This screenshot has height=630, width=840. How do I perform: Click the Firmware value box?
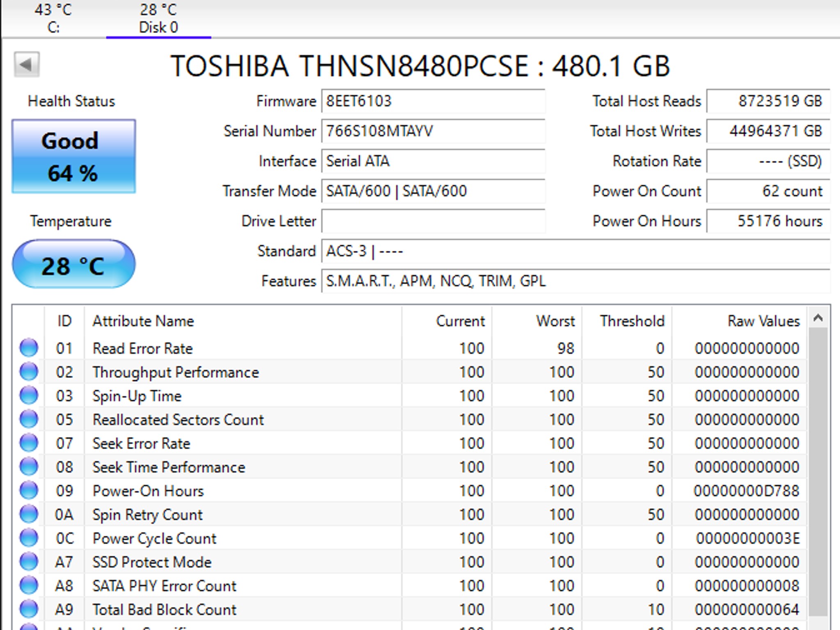pyautogui.click(x=433, y=101)
